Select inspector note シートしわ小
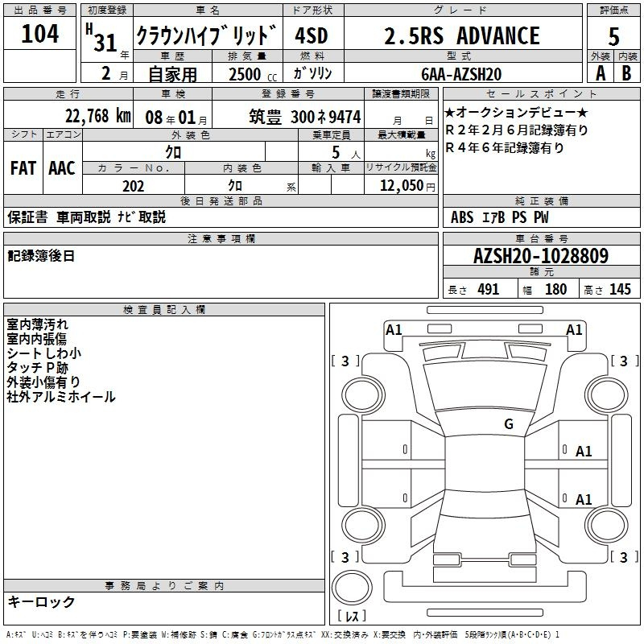Screen dimensions: 644x644 coord(44,353)
